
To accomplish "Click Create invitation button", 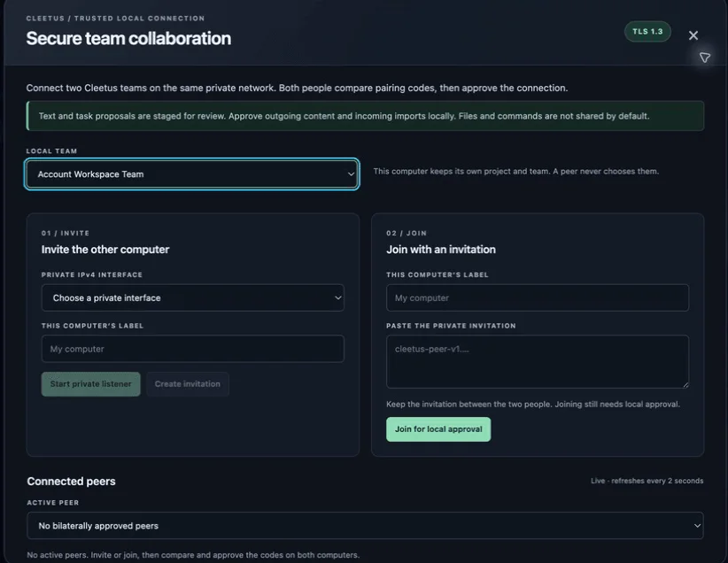I will tap(188, 384).
